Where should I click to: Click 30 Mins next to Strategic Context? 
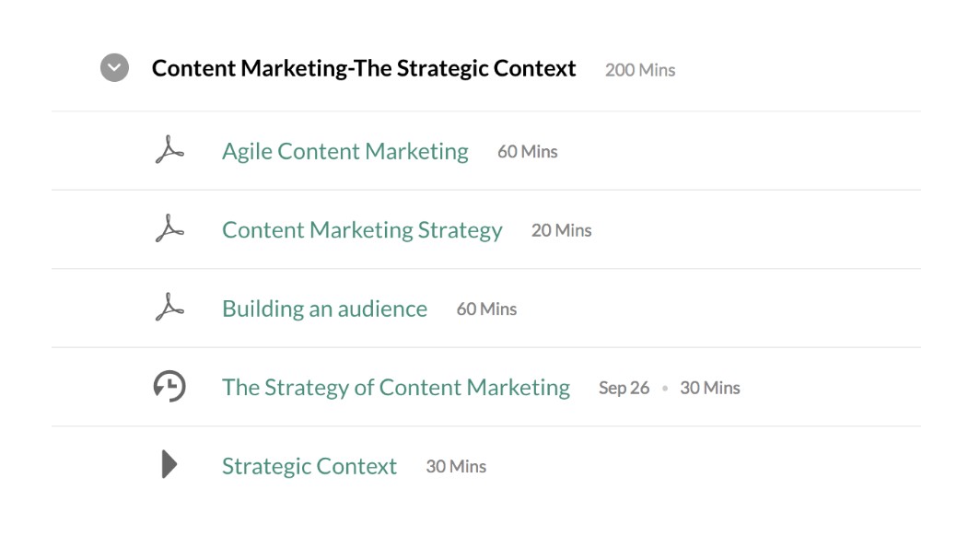[456, 467]
